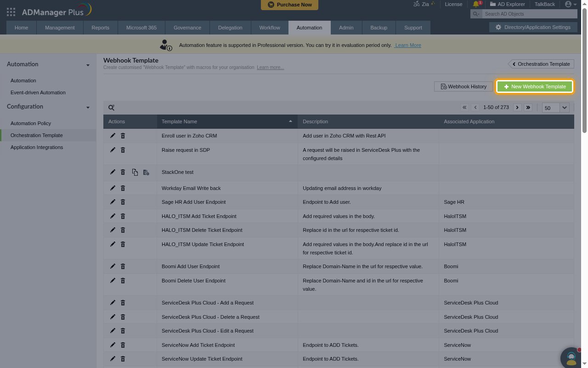
Task: Go to the next page of results
Action: [x=517, y=108]
